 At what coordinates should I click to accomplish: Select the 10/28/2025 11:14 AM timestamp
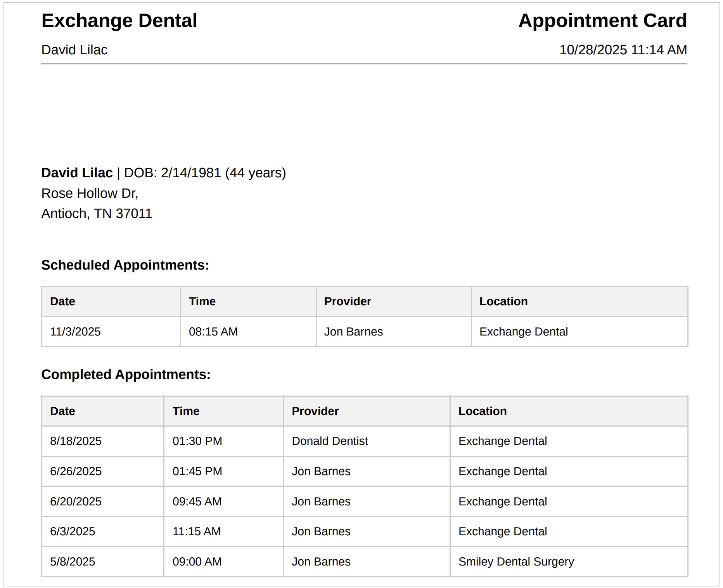click(623, 50)
